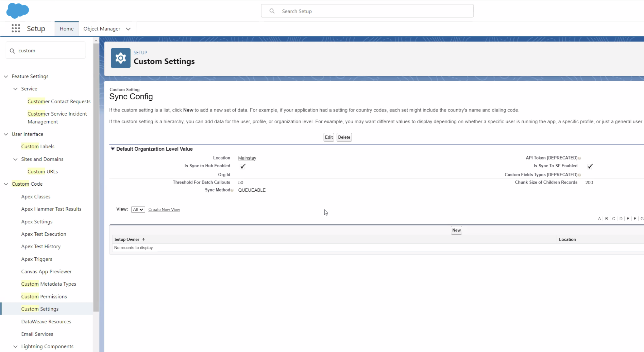Click the QUEUEABLE Sync Method value
This screenshot has width=644, height=352.
point(252,190)
